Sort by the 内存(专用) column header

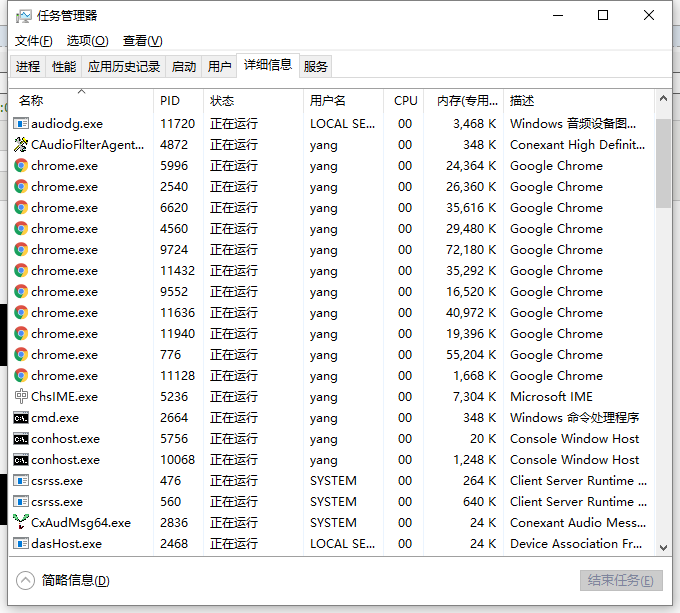tap(464, 101)
